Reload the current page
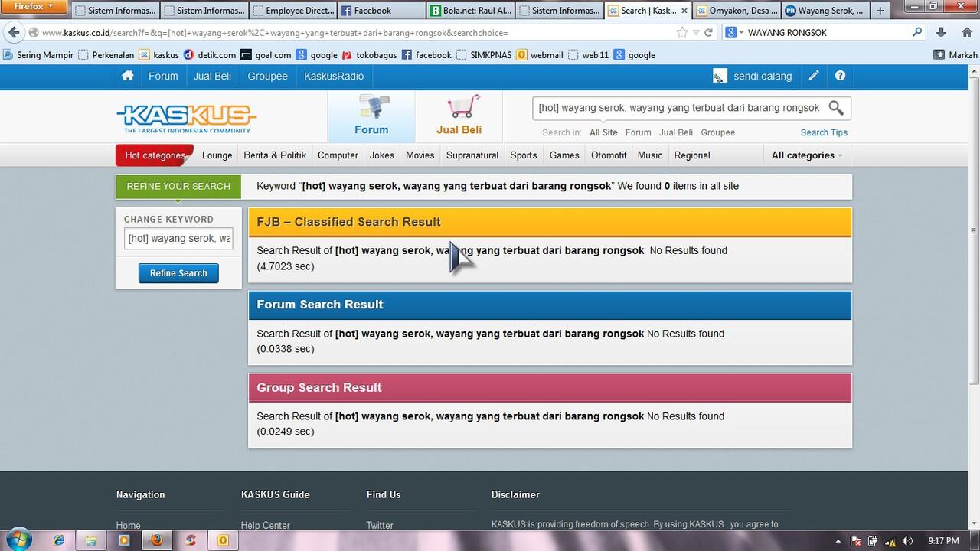Image resolution: width=980 pixels, height=551 pixels. pos(709,33)
